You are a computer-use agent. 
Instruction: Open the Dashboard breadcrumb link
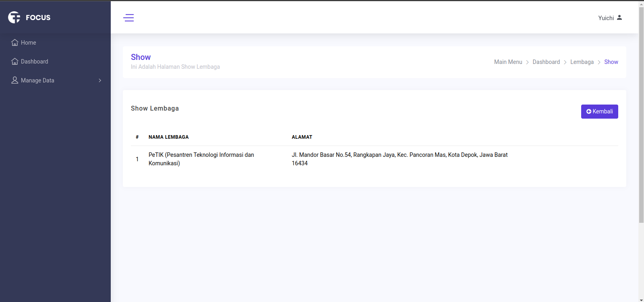pyautogui.click(x=546, y=62)
